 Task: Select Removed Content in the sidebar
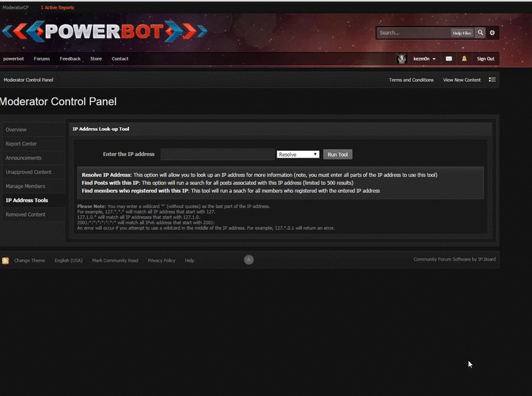click(x=33, y=215)
